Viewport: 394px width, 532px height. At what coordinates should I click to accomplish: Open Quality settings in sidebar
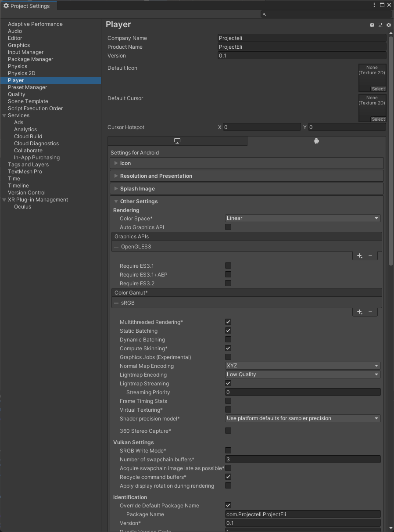(x=17, y=94)
